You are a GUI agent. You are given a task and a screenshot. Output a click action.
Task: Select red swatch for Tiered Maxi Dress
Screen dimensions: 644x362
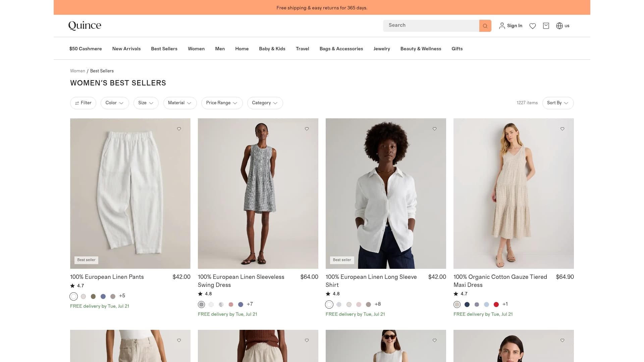pos(496,304)
